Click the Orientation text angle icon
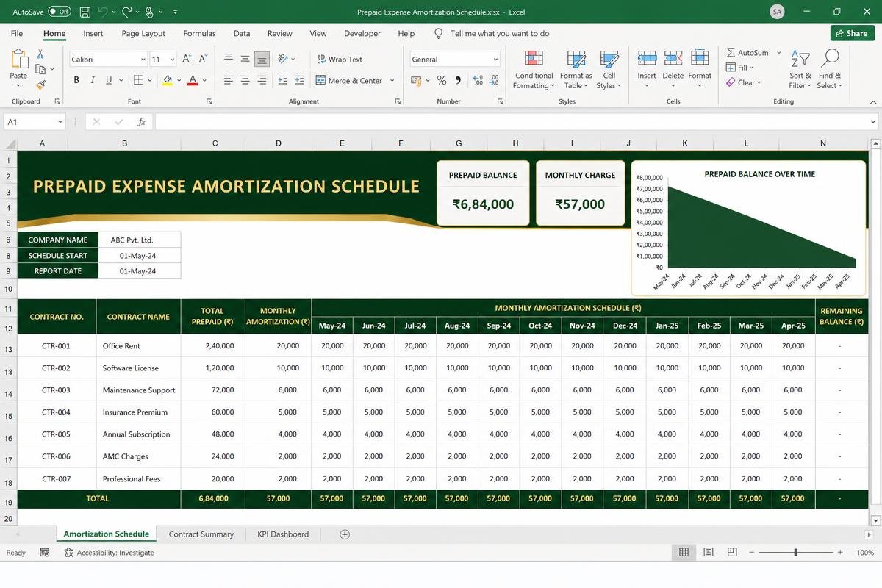Image resolution: width=882 pixels, height=588 pixels. coord(284,59)
